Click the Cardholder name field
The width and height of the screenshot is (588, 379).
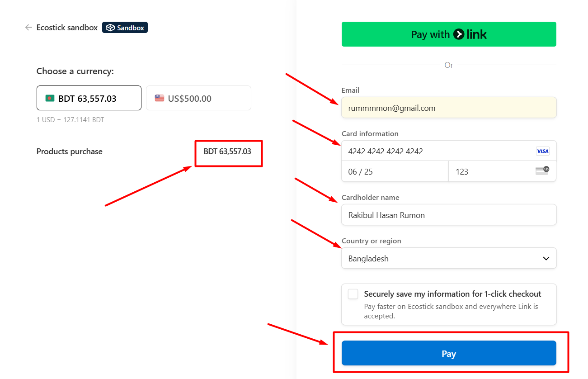pyautogui.click(x=449, y=215)
